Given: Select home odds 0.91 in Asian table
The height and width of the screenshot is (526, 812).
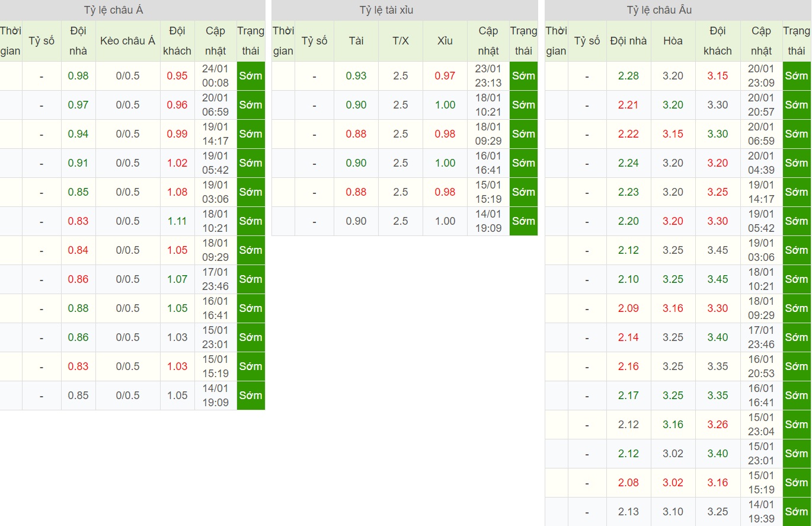Looking at the screenshot, I should (78, 163).
